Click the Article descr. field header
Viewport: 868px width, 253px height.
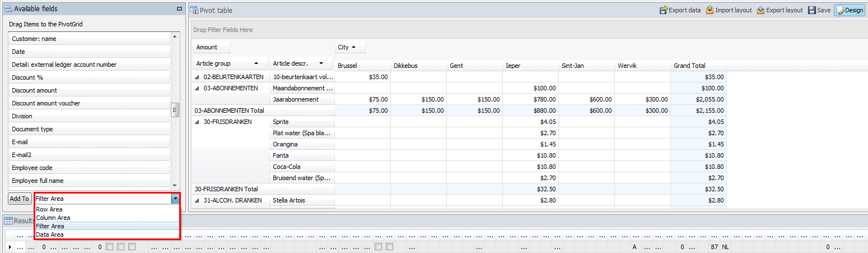click(298, 63)
